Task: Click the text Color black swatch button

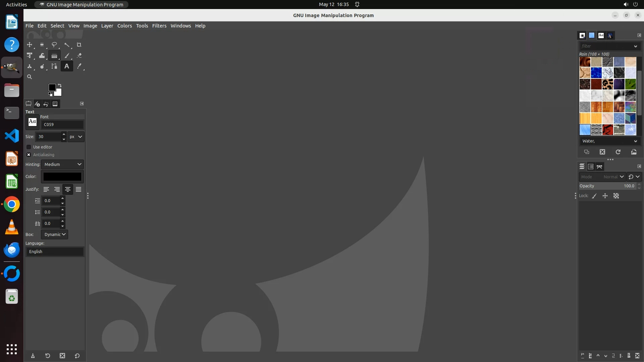Action: coord(62,176)
